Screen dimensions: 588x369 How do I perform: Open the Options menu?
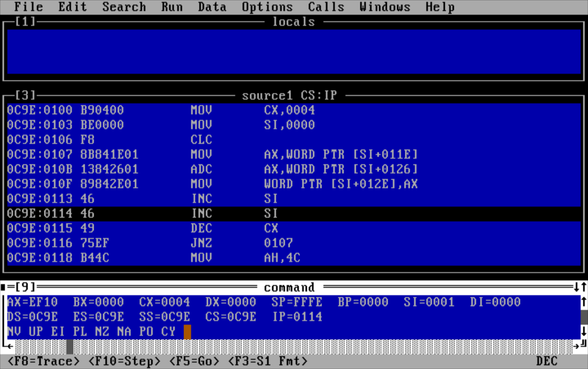[x=267, y=7]
